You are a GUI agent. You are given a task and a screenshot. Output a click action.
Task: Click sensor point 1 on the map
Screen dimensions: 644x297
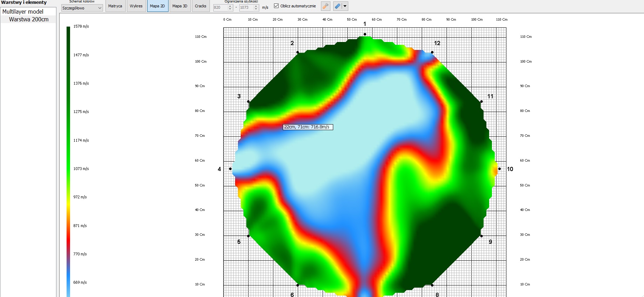pyautogui.click(x=365, y=34)
